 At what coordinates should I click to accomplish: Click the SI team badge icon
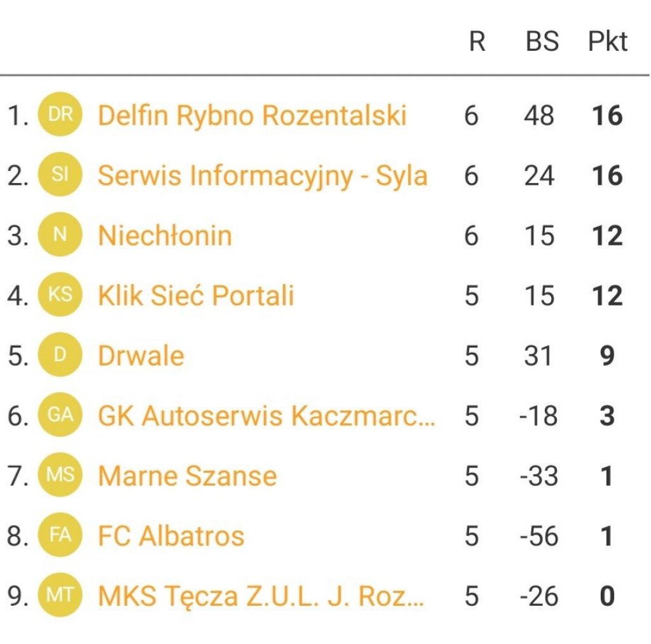(60, 175)
